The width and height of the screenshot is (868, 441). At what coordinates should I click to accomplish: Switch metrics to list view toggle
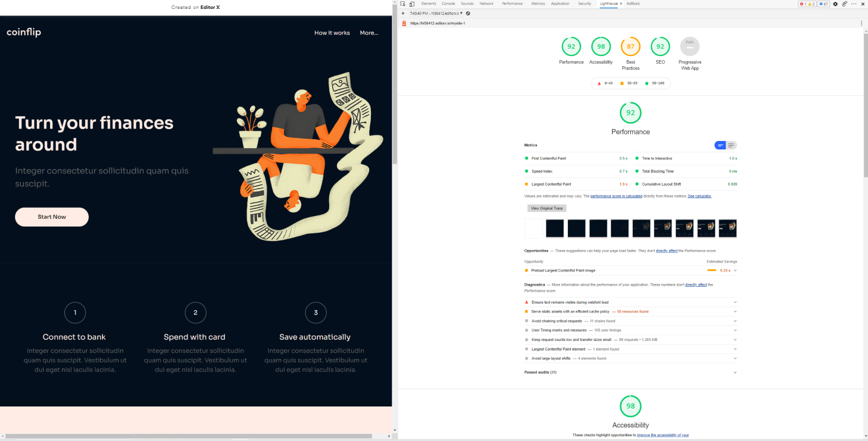click(x=731, y=145)
